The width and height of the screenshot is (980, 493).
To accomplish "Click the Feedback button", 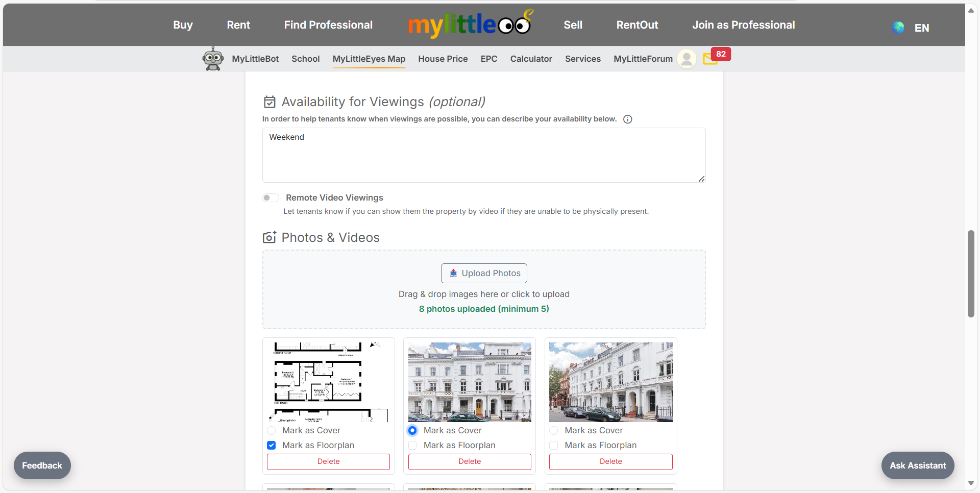I will (42, 465).
